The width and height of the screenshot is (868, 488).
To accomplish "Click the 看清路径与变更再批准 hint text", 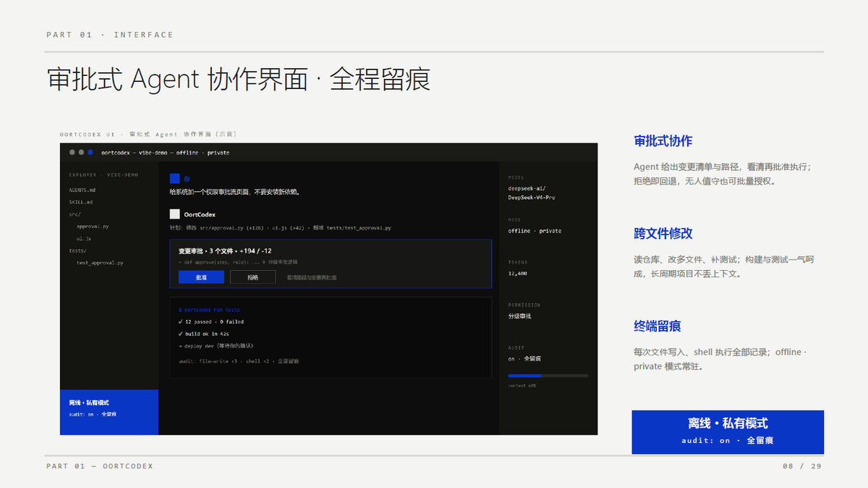I will pyautogui.click(x=312, y=277).
